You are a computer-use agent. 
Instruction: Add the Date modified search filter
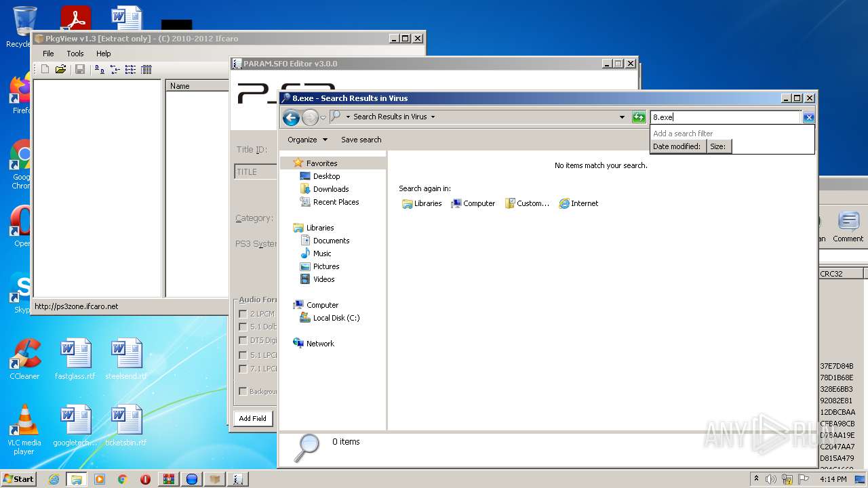point(677,146)
